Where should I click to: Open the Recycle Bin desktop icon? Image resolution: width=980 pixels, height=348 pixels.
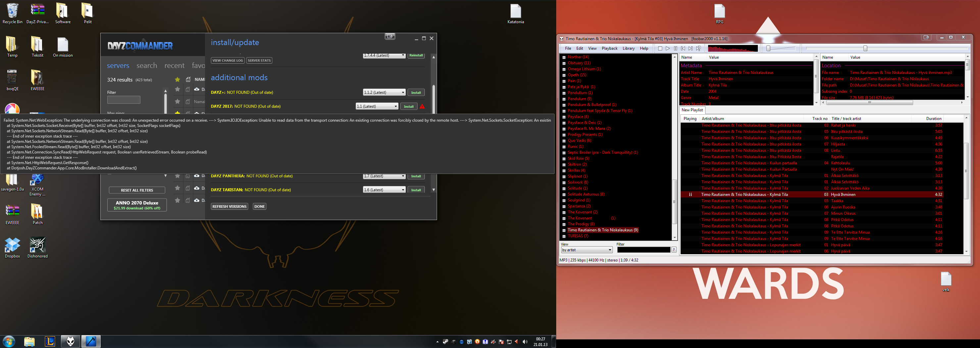point(12,14)
